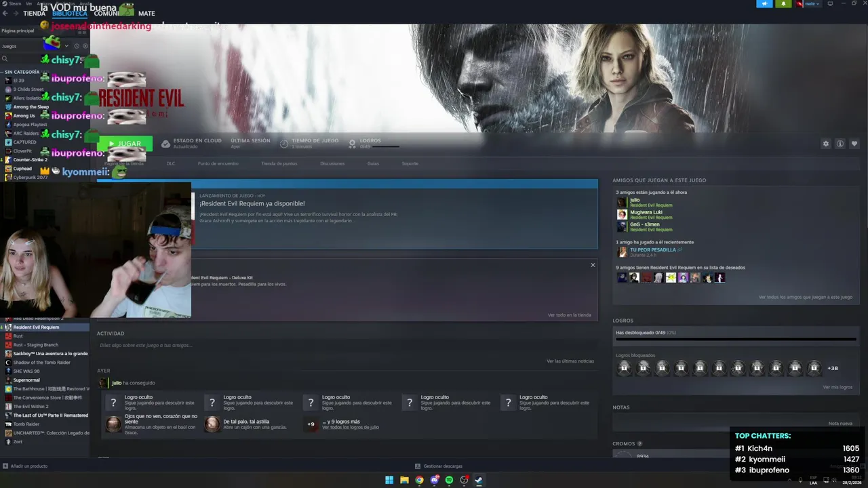Screen dimensions: 868x488
Task: Open the Steam menu
Action: [x=14, y=3]
